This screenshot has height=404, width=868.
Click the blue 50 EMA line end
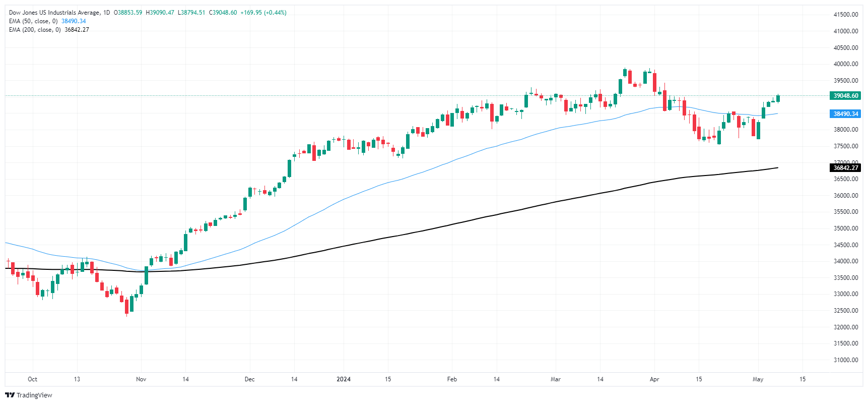(777, 113)
